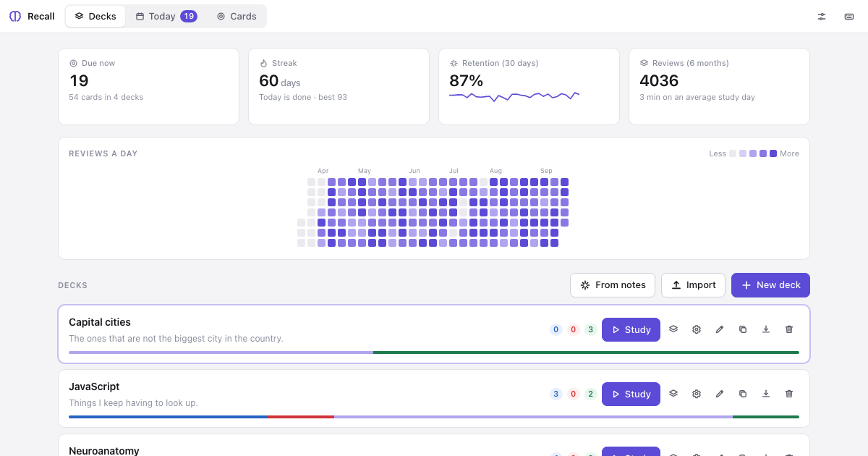Screen dimensions: 868x456
Task: Click Capital cities green count badge 3
Action: [x=591, y=329]
